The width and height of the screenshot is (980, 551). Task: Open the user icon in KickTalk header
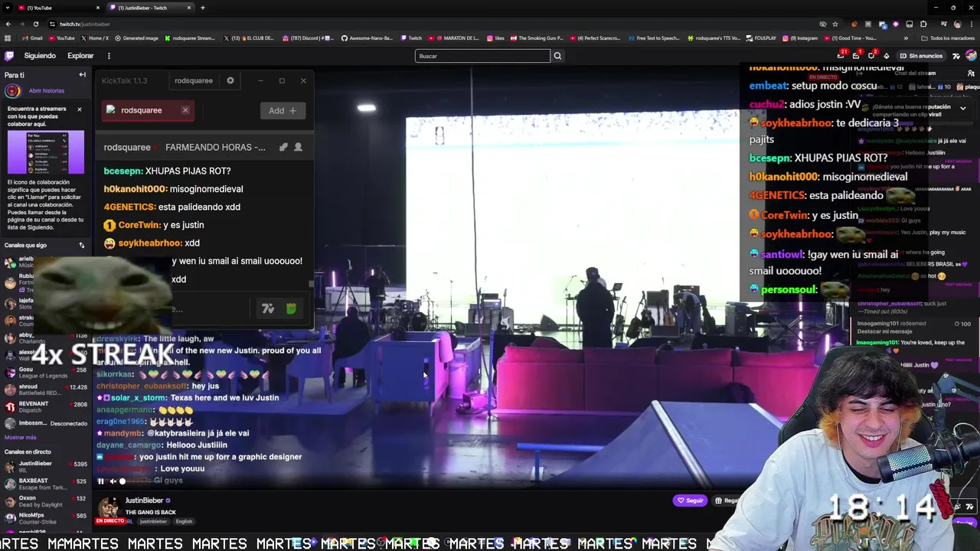[298, 147]
